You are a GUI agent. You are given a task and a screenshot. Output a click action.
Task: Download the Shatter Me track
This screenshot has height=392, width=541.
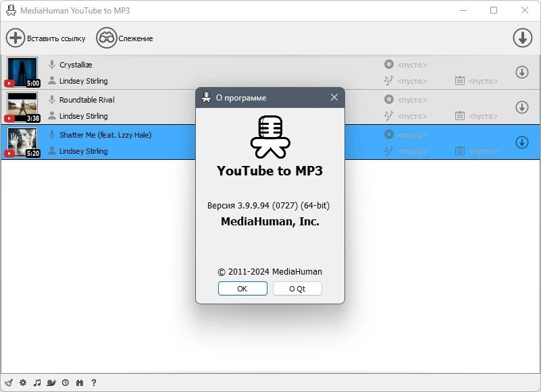[522, 142]
